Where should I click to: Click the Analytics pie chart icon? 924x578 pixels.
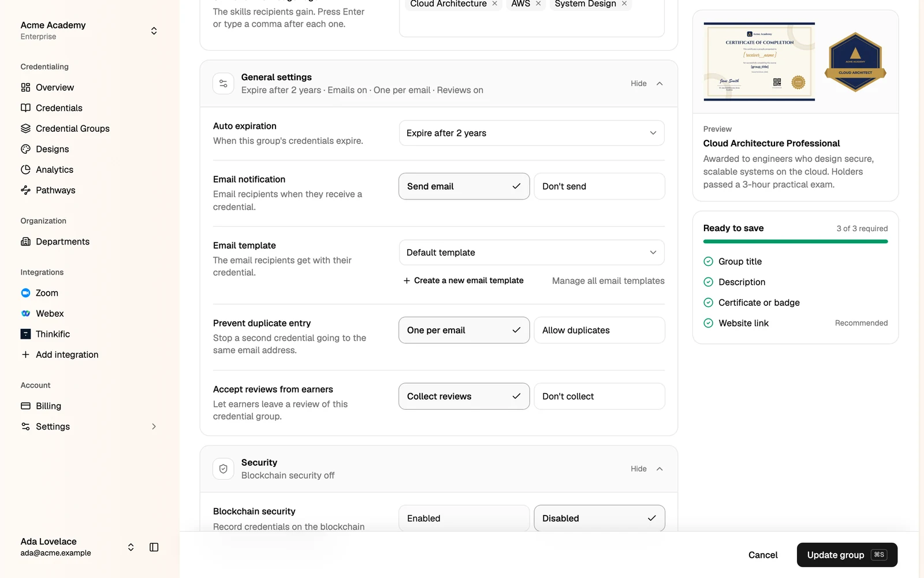(25, 169)
